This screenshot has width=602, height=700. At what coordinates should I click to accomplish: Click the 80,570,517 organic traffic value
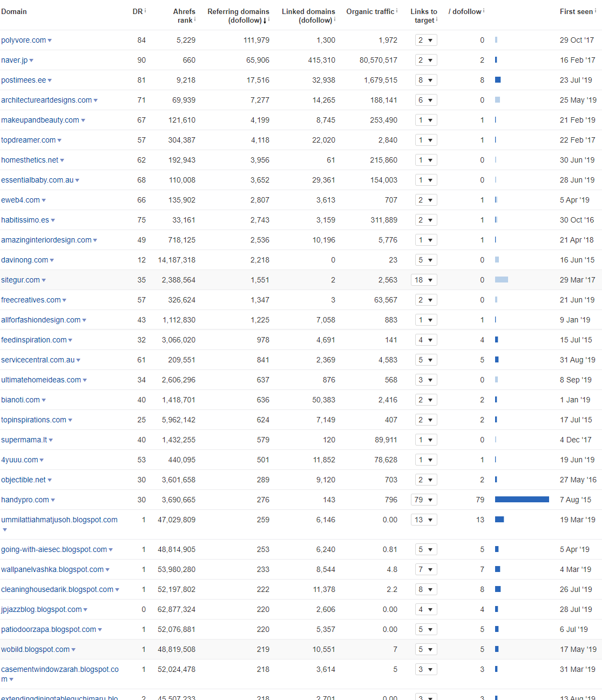click(378, 60)
